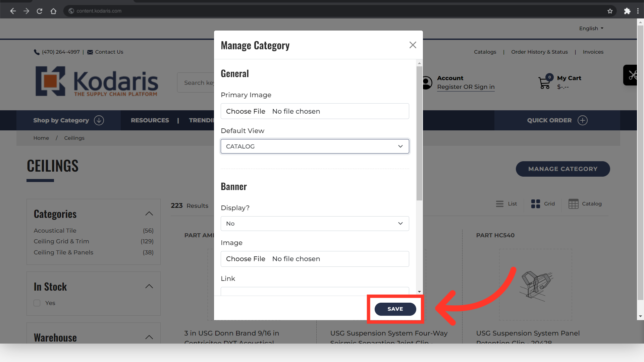This screenshot has width=644, height=362.
Task: Bookmark page with star icon
Action: (x=610, y=11)
